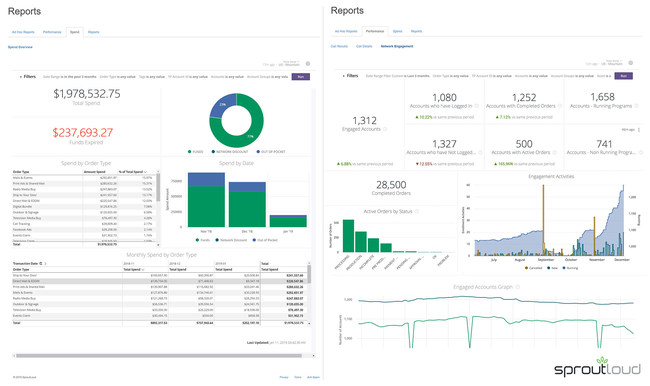Open settings gear in the right Performance report
650x386 pixels.
(631, 63)
